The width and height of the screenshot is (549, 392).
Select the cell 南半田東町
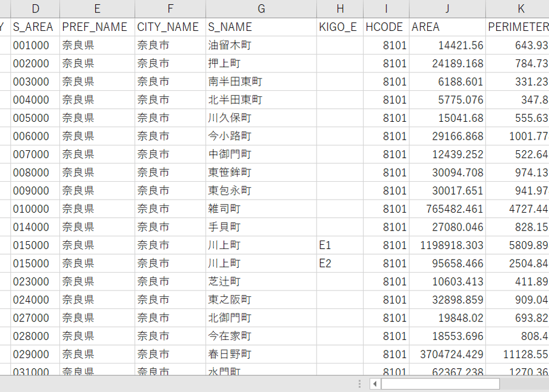261,81
